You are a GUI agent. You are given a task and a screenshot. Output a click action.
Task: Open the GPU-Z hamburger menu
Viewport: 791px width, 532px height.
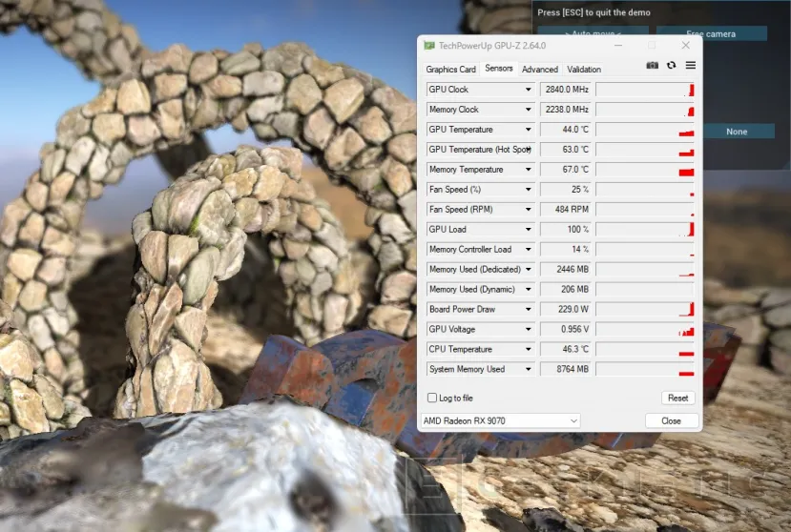point(691,66)
